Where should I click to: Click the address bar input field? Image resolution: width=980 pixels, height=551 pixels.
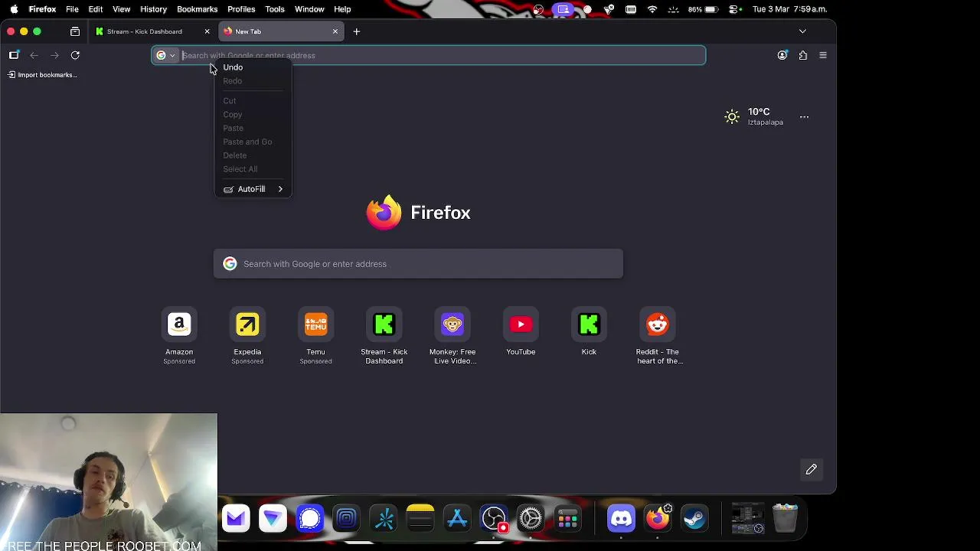pyautogui.click(x=428, y=55)
